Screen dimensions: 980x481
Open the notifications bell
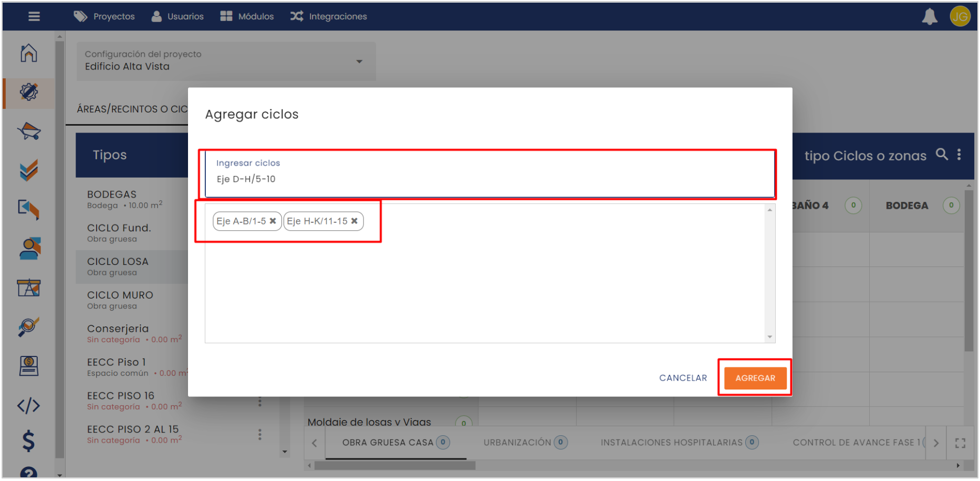pos(930,17)
